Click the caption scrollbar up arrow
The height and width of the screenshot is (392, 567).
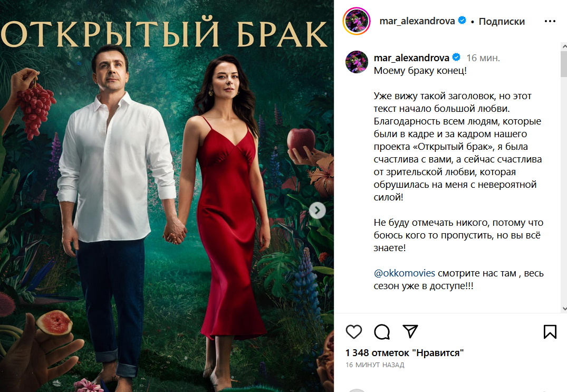[x=564, y=46]
